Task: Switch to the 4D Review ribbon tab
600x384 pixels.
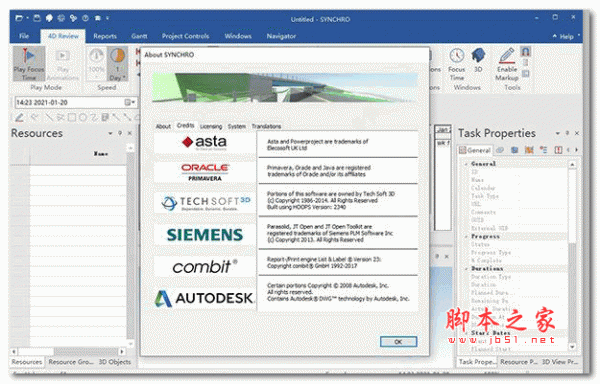Action: [x=63, y=36]
